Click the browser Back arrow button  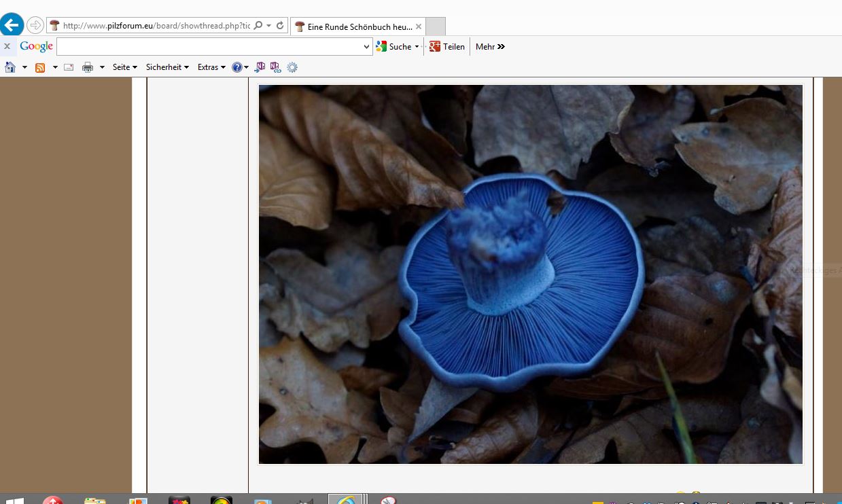click(12, 26)
